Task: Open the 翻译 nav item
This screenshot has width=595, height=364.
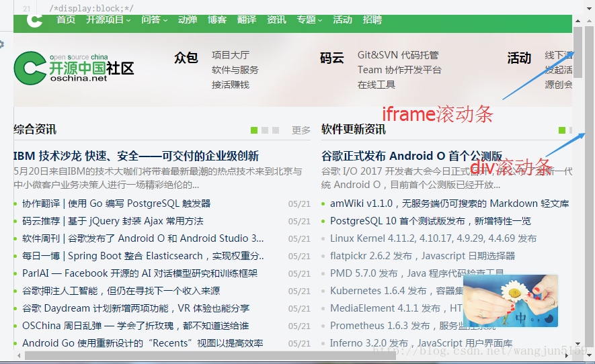Action: [x=247, y=19]
